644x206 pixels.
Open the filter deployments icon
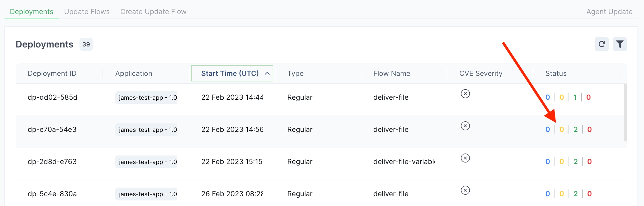pyautogui.click(x=620, y=44)
